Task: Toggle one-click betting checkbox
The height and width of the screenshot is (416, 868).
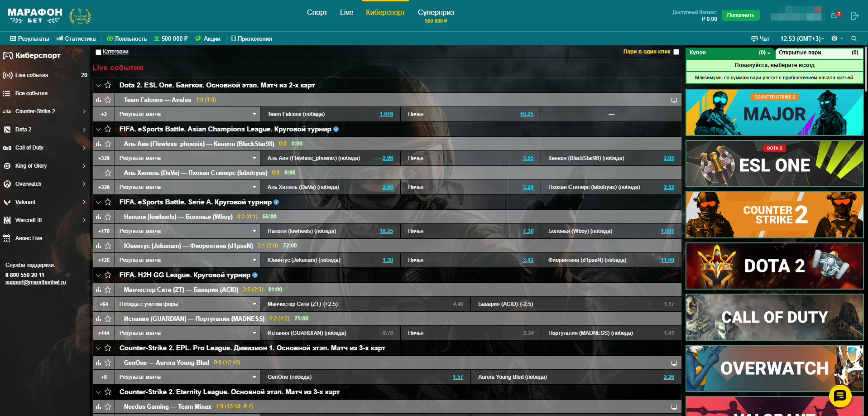Action: click(676, 52)
